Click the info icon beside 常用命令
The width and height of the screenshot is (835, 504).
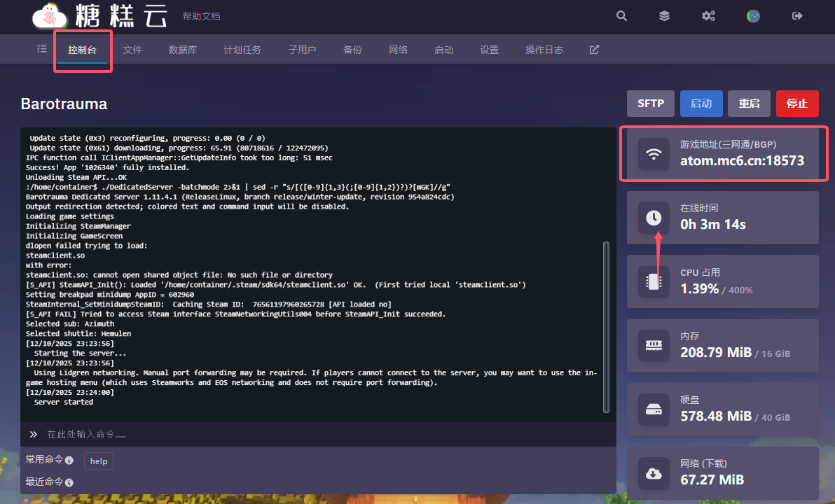click(x=69, y=461)
